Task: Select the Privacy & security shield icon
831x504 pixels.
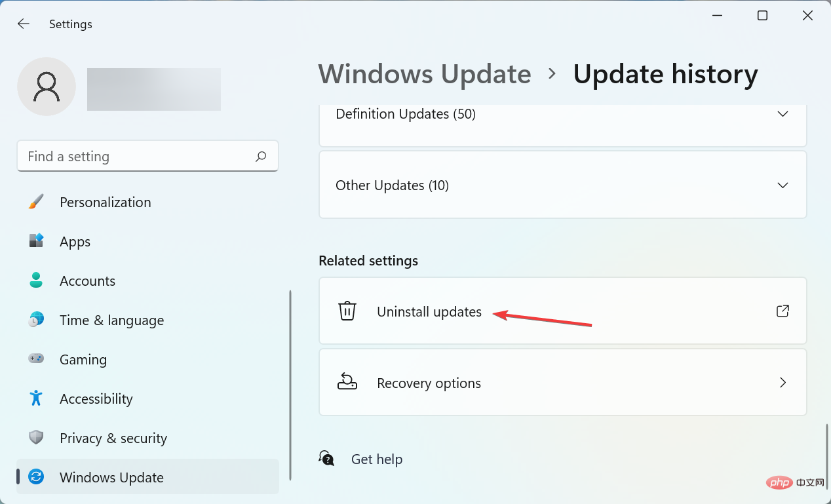Action: coord(36,438)
